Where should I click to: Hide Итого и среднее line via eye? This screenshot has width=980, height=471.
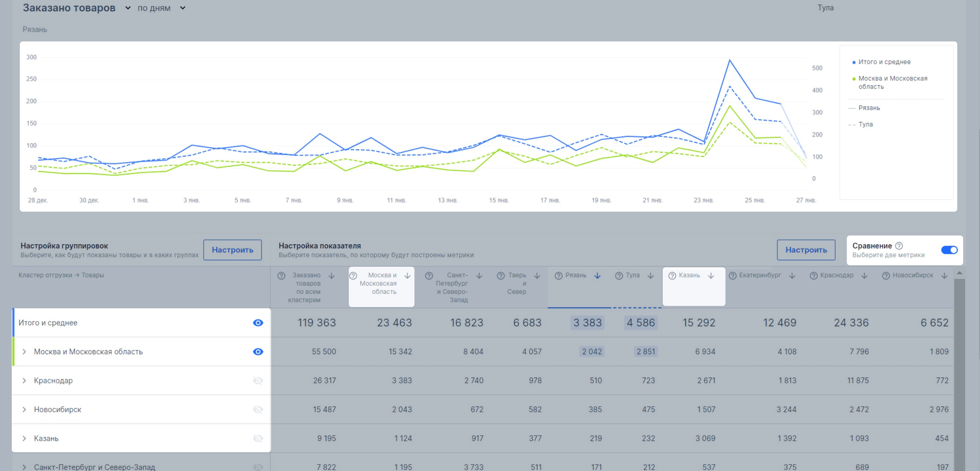[258, 323]
